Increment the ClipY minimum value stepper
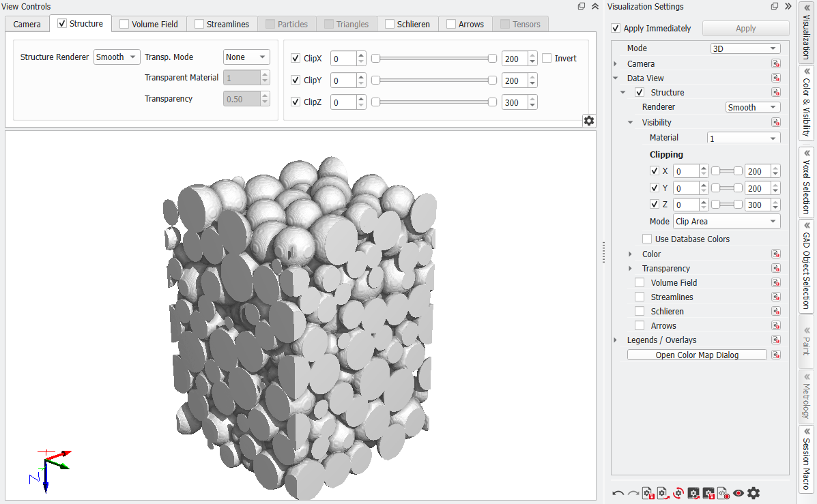Viewport: 817px width, 504px height. coord(362,77)
